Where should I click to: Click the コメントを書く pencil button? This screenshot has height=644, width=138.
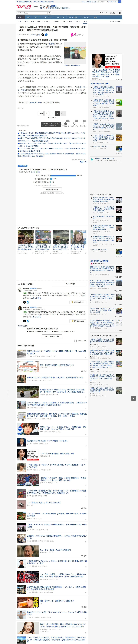pyautogui.click(x=69, y=284)
